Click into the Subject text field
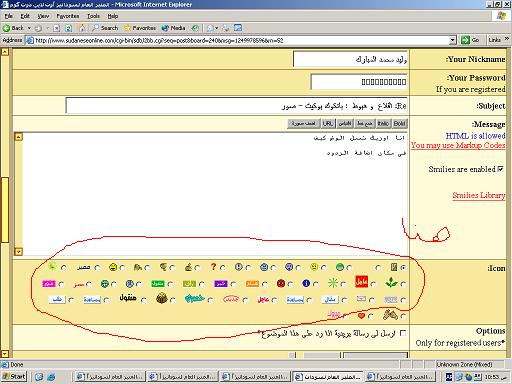 (x=237, y=106)
